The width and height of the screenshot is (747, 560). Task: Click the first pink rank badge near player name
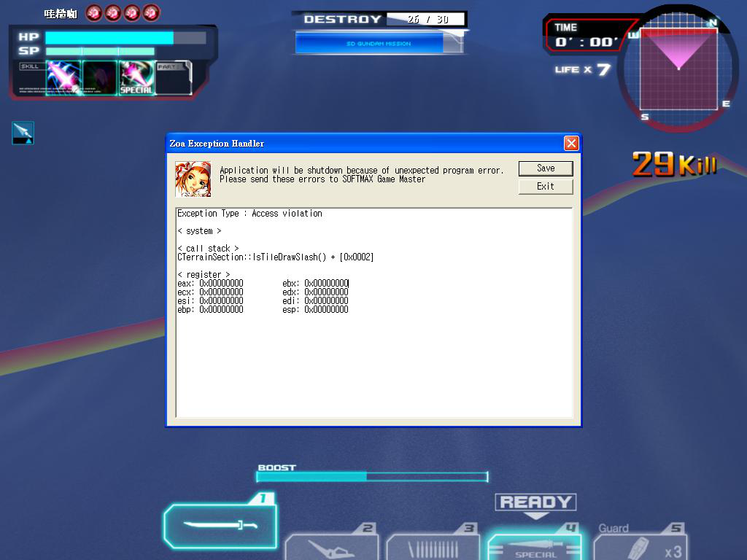94,13
